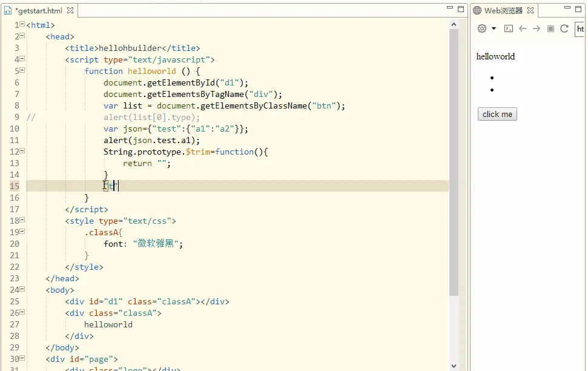The height and width of the screenshot is (371, 588).
Task: Collapse the div page fold on line 30
Action: pyautogui.click(x=22, y=359)
